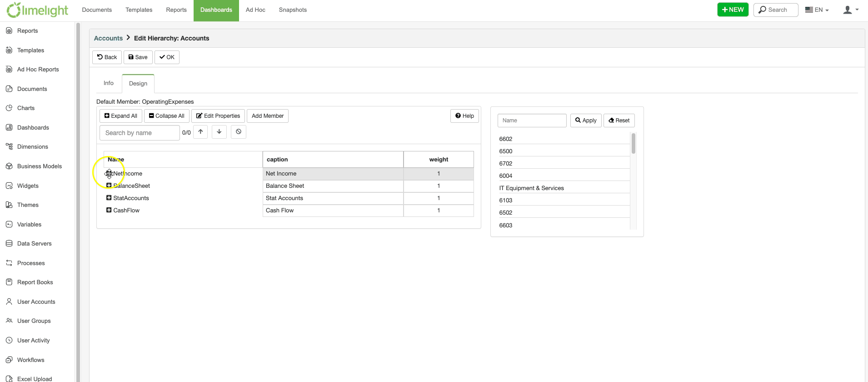This screenshot has height=382, width=868.
Task: Click the down arrow search navigation icon
Action: (x=219, y=132)
